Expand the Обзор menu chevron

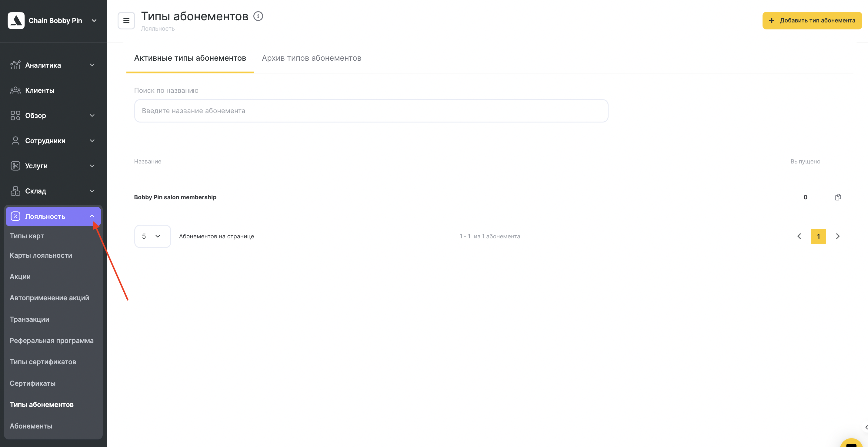pos(92,115)
